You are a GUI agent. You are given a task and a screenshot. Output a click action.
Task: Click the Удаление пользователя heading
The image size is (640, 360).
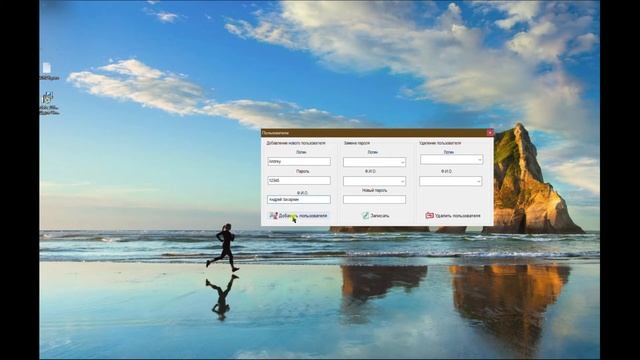pos(440,143)
